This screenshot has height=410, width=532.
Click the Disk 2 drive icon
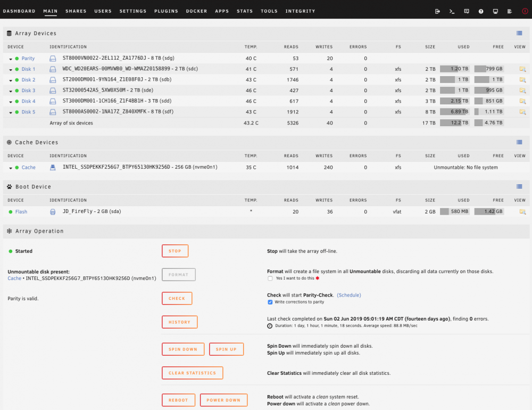click(53, 80)
